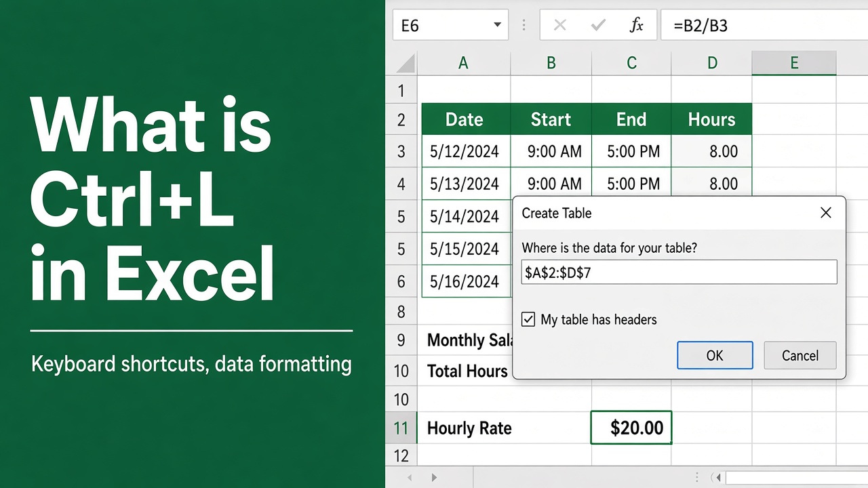Image resolution: width=868 pixels, height=488 pixels.
Task: Click the table range field showing $A$2:$D$7
Action: [679, 272]
